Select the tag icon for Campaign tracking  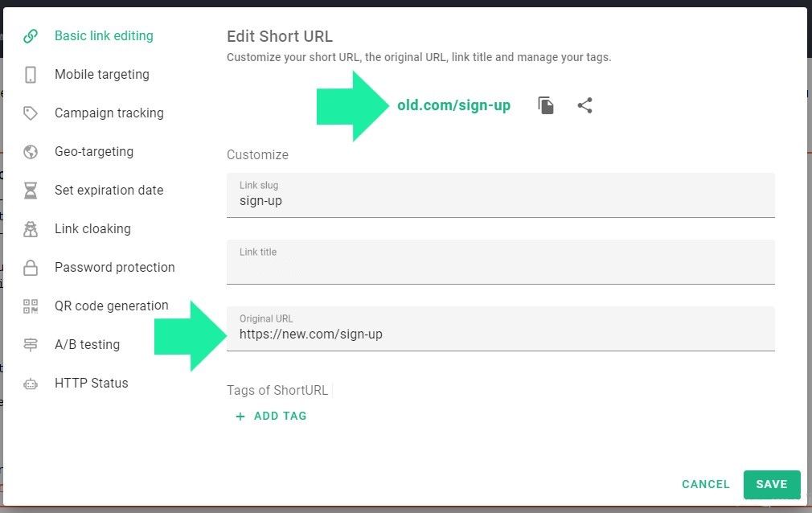[x=31, y=113]
